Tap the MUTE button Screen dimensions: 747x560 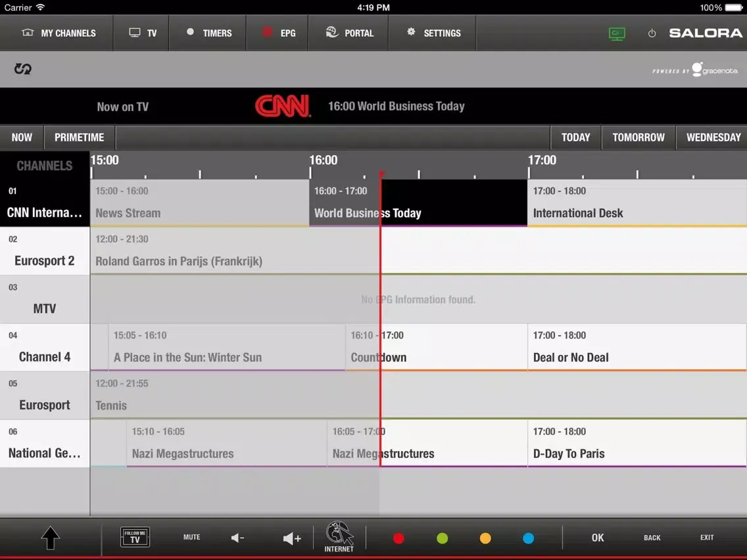point(191,537)
